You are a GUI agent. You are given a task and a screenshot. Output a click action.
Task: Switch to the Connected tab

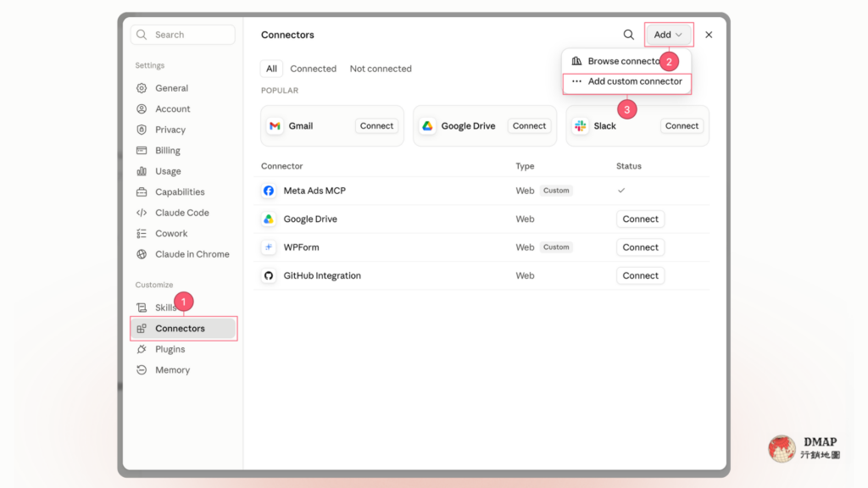(x=314, y=69)
